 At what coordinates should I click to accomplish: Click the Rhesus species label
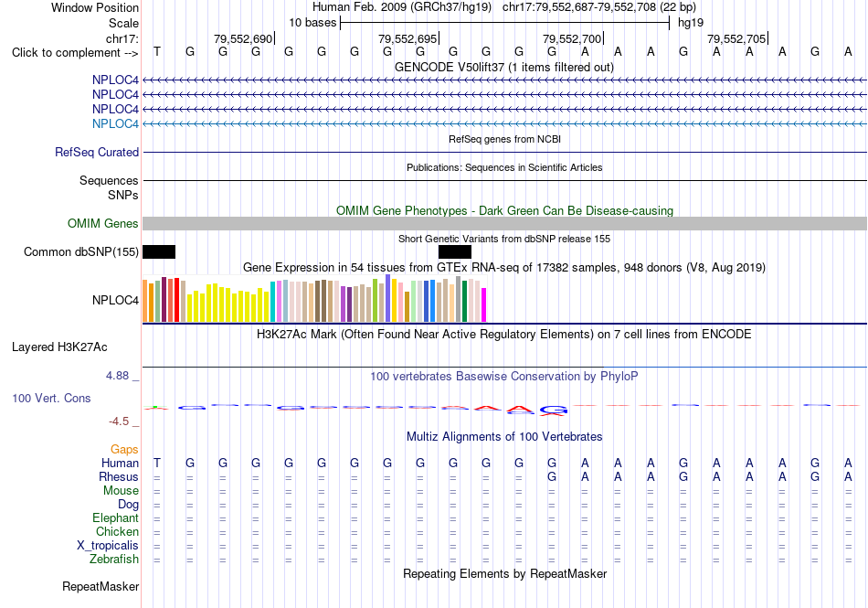(119, 476)
